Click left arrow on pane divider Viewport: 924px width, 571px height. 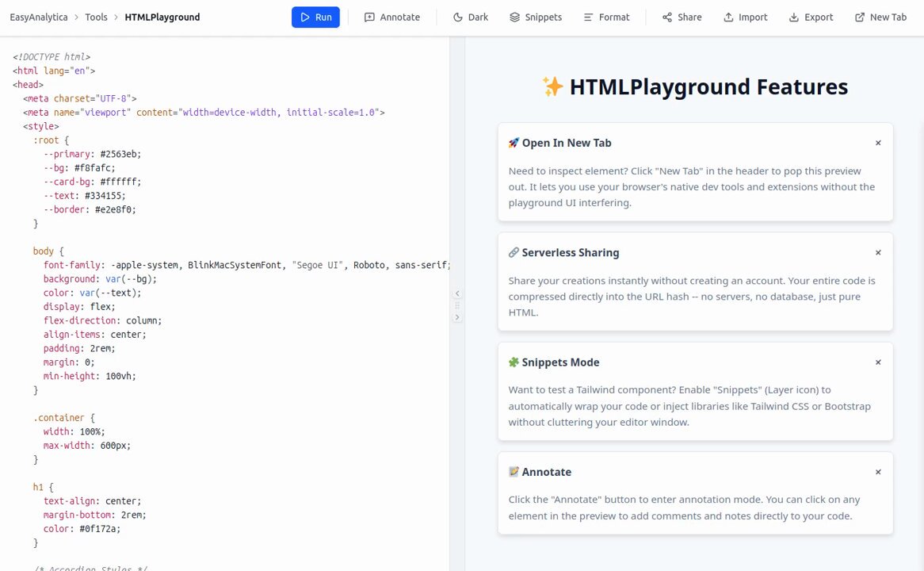[x=457, y=293]
